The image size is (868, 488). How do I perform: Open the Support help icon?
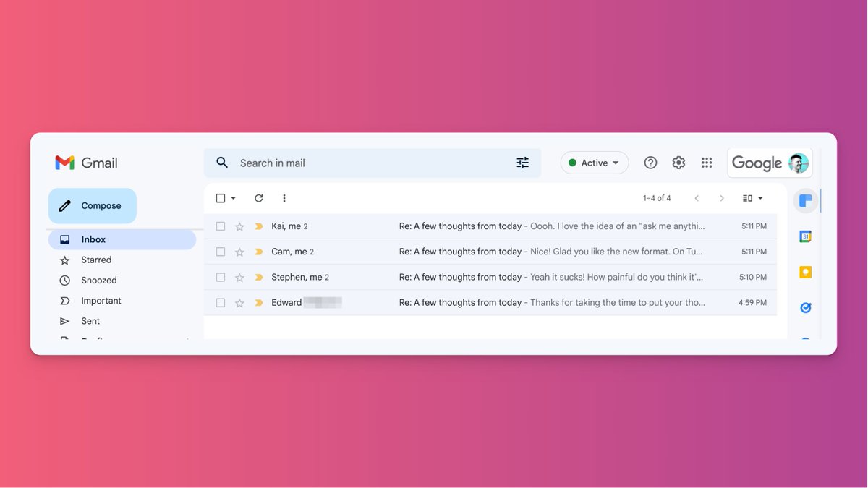(650, 163)
